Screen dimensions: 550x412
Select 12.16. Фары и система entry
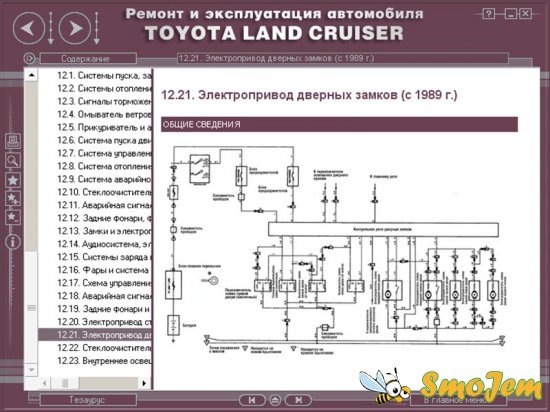point(104,270)
